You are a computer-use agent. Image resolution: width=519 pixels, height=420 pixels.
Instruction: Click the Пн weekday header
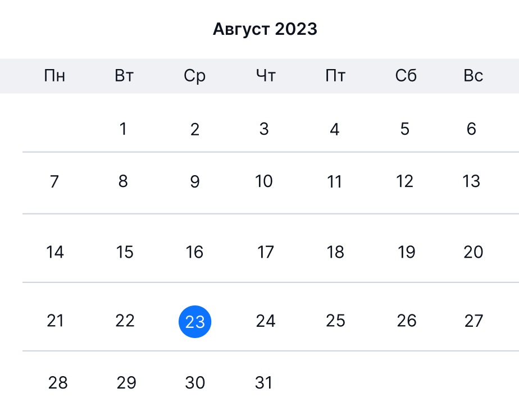54,76
